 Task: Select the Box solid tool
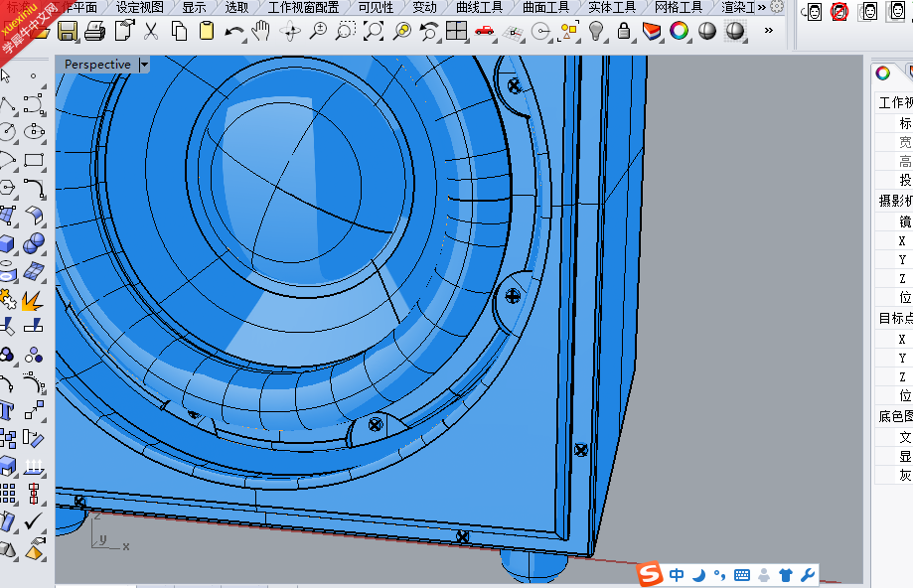[8, 243]
